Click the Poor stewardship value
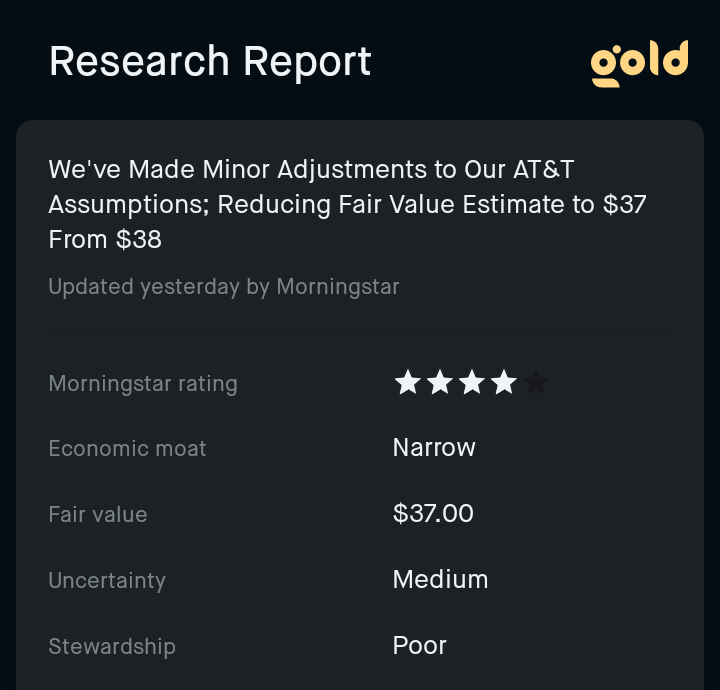The image size is (720, 690). click(419, 645)
